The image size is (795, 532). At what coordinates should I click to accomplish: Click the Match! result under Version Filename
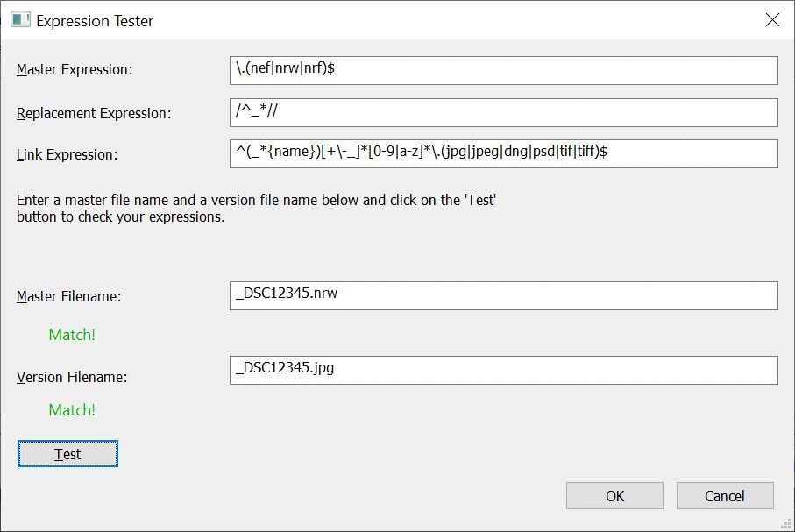click(72, 410)
